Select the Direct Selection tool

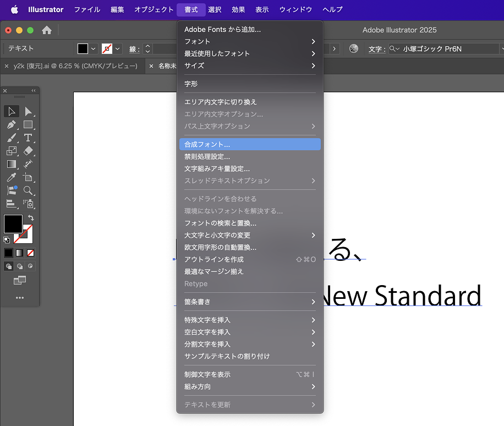point(28,112)
